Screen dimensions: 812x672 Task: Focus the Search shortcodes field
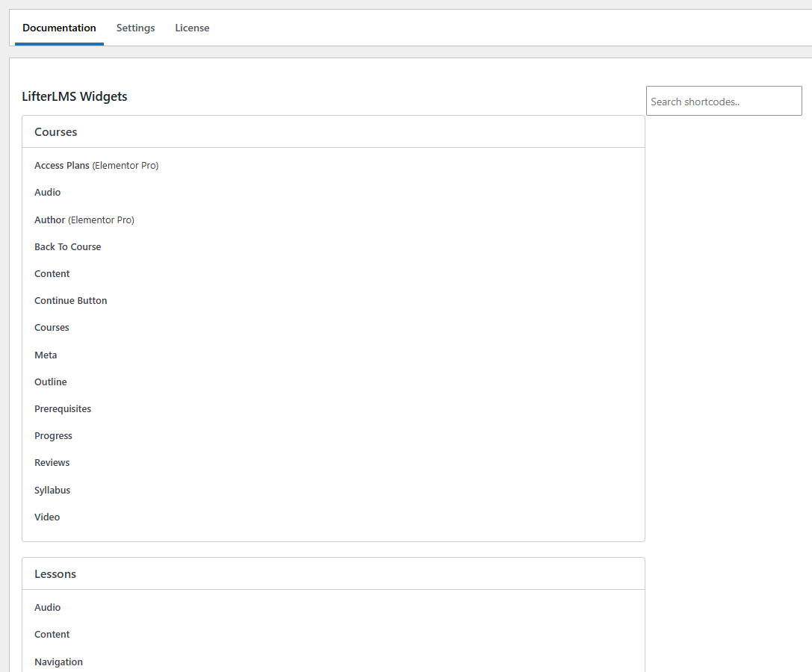coord(723,101)
